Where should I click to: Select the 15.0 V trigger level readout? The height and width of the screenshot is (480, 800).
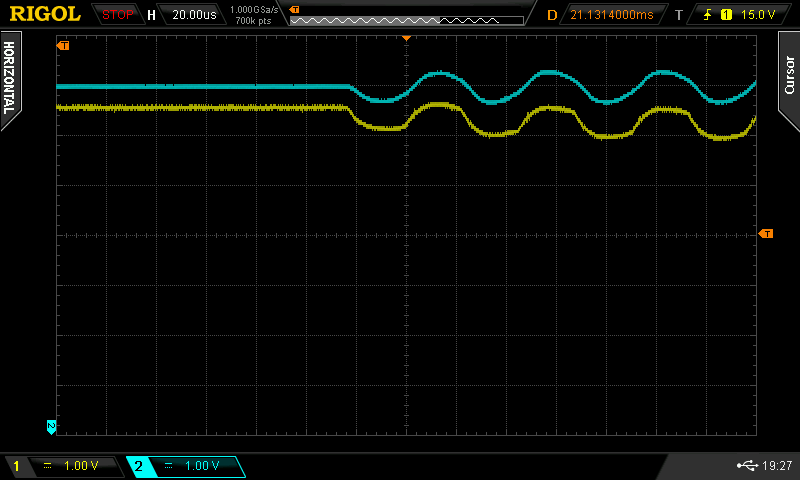coord(757,15)
